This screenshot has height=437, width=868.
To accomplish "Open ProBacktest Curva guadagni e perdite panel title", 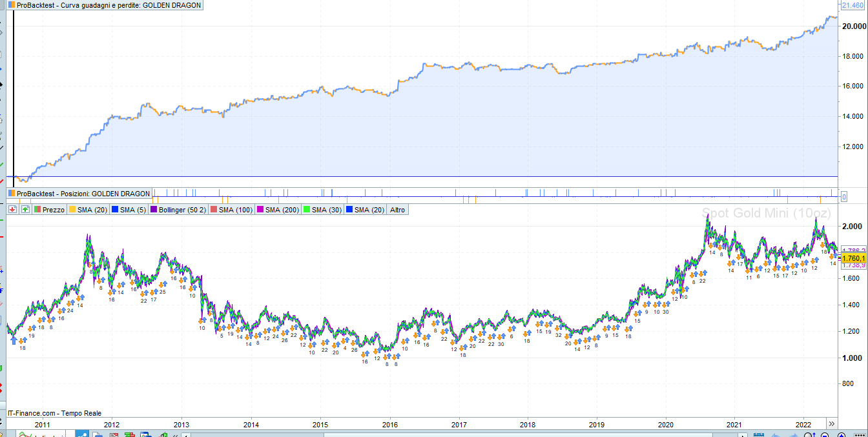I will [x=108, y=5].
